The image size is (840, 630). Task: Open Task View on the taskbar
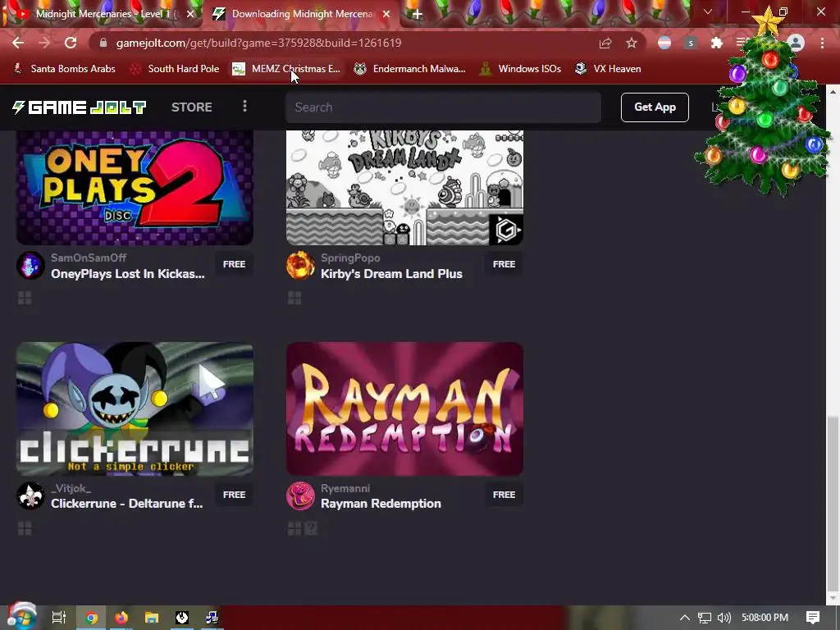click(x=59, y=618)
